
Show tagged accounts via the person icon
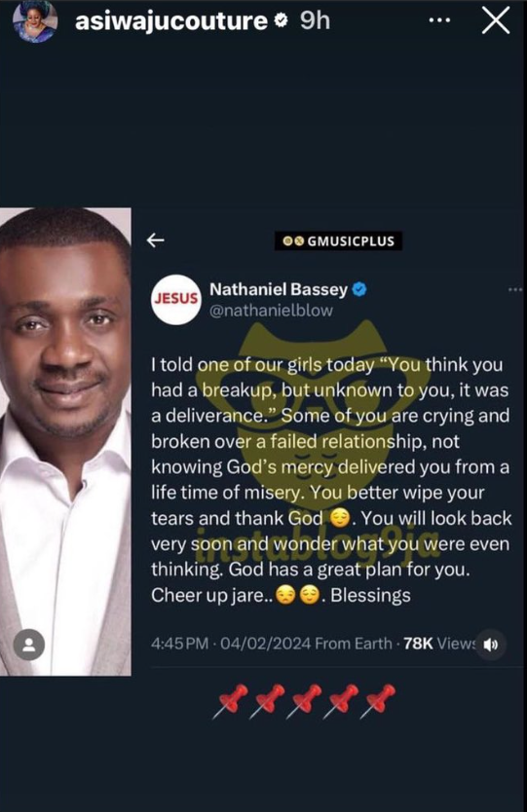tap(29, 645)
